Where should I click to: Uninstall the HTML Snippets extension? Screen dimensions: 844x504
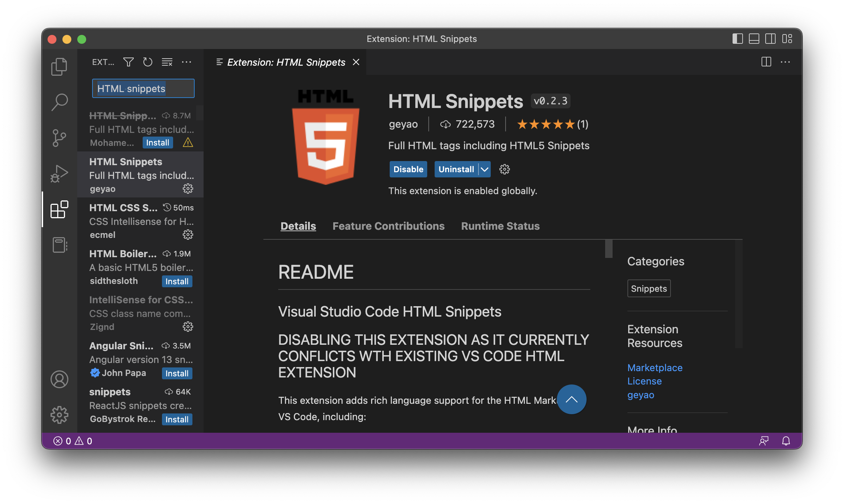tap(456, 169)
